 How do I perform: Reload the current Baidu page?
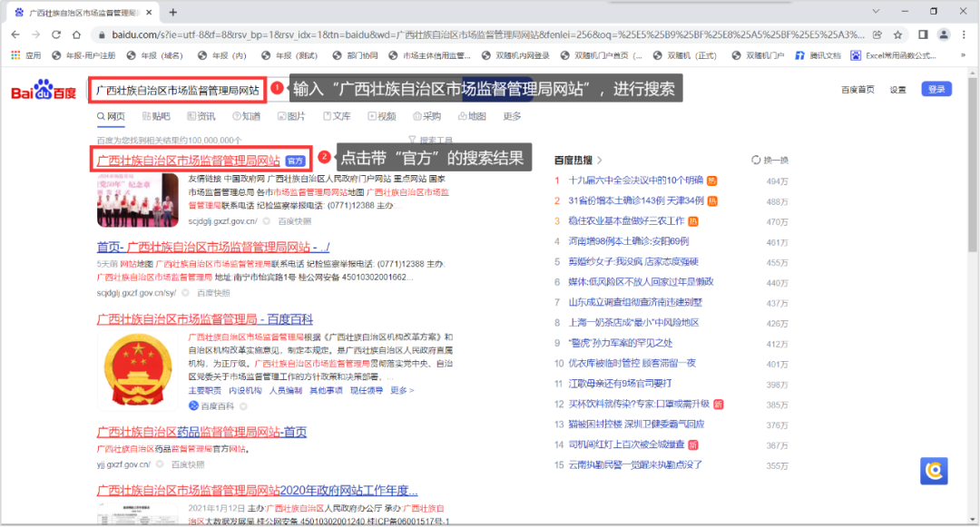(56, 35)
